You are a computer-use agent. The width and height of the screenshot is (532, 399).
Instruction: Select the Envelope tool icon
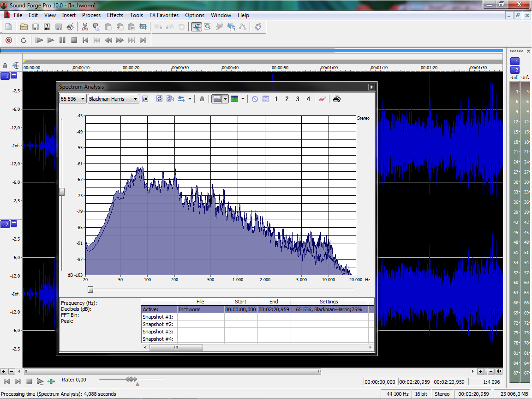[243, 27]
